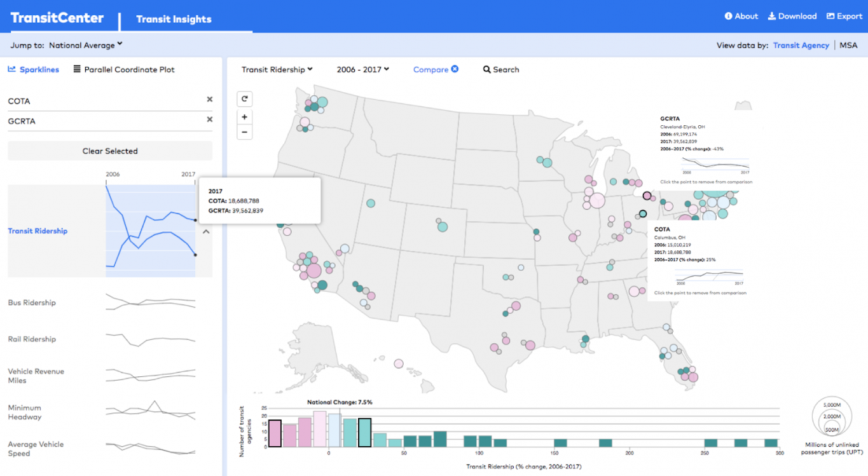This screenshot has width=868, height=476.
Task: Open the Export option
Action: pyautogui.click(x=844, y=16)
